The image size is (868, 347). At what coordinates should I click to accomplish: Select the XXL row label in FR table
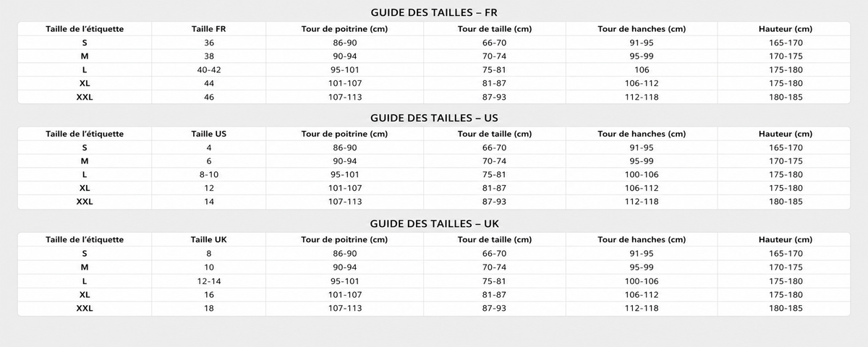click(85, 97)
